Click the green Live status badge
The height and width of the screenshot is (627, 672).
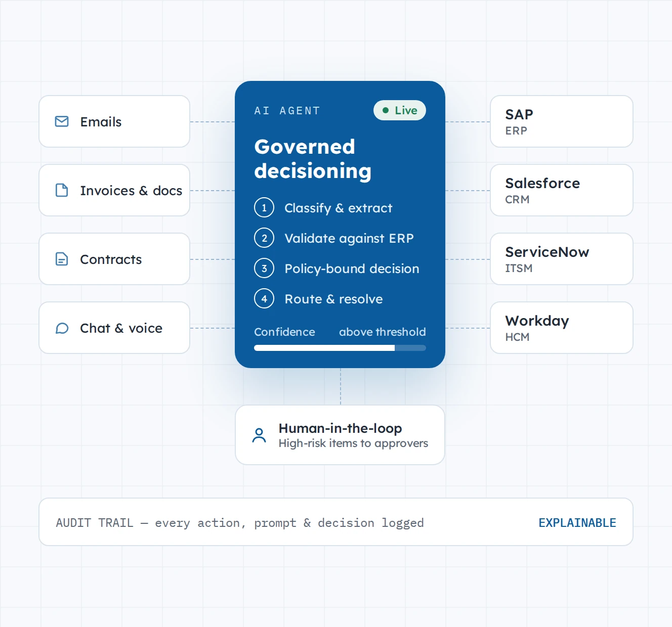click(x=400, y=110)
